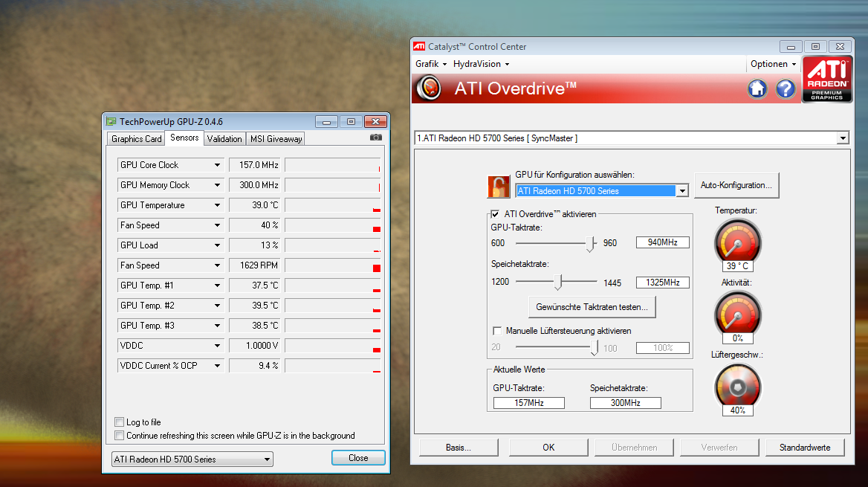Check Continue refreshing in background option
The height and width of the screenshot is (487, 868).
pos(119,436)
